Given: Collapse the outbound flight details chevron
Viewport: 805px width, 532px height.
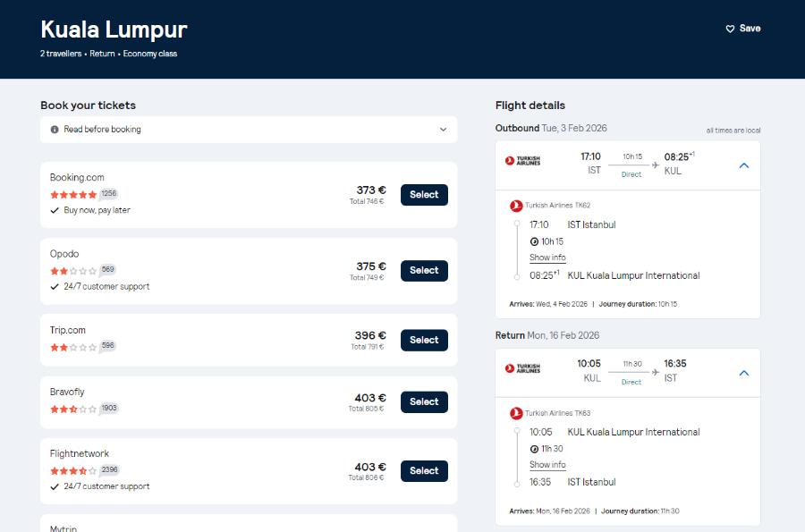Looking at the screenshot, I should 744,165.
